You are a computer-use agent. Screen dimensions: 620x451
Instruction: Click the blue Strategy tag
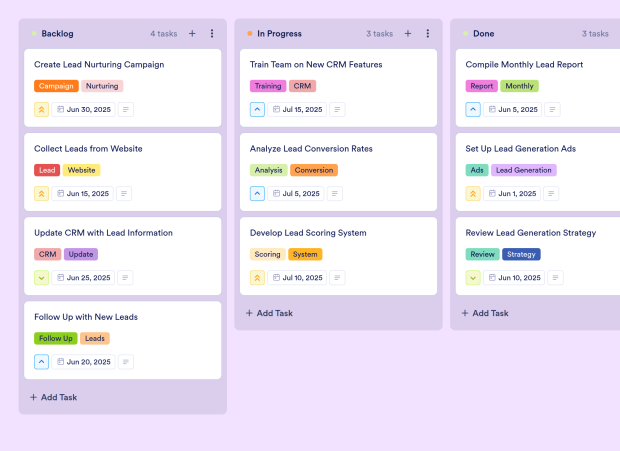pos(521,254)
